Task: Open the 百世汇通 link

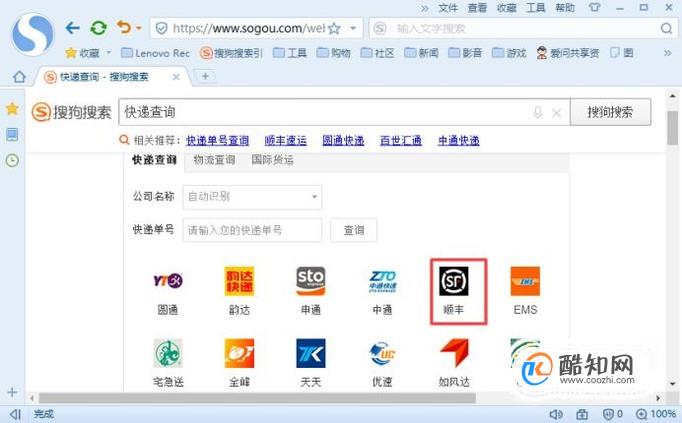Action: 401,140
